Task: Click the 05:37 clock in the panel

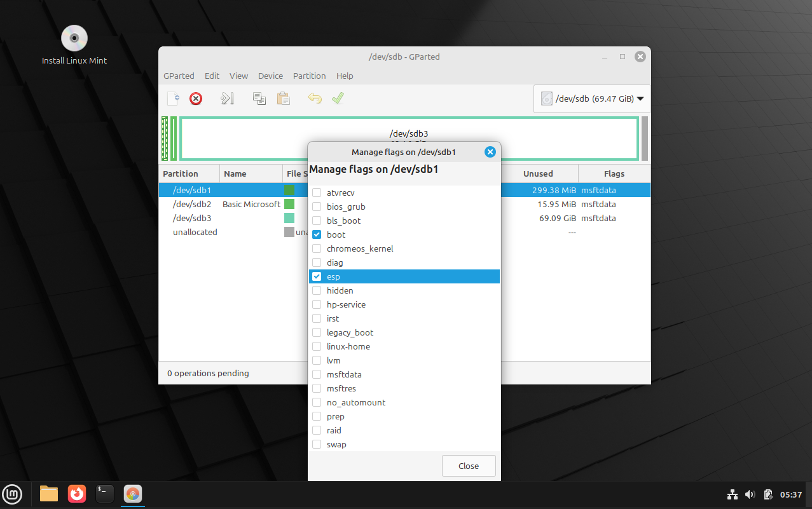Action: (x=791, y=494)
